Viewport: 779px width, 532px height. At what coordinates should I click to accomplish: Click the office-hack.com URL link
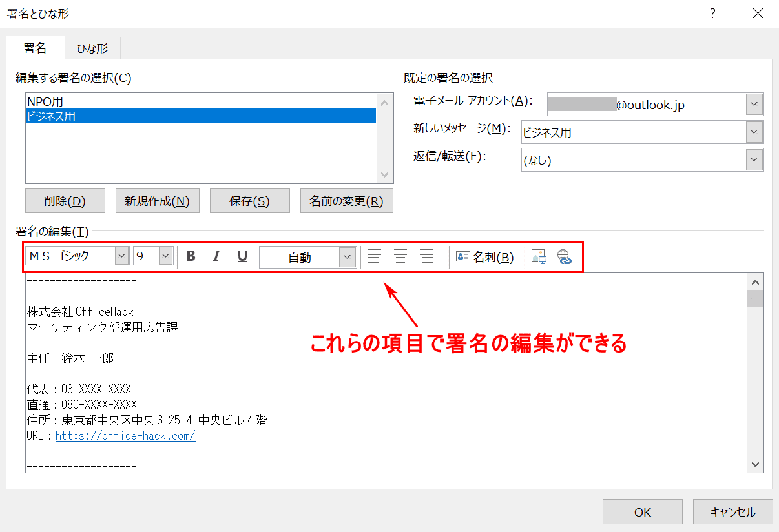coord(125,436)
